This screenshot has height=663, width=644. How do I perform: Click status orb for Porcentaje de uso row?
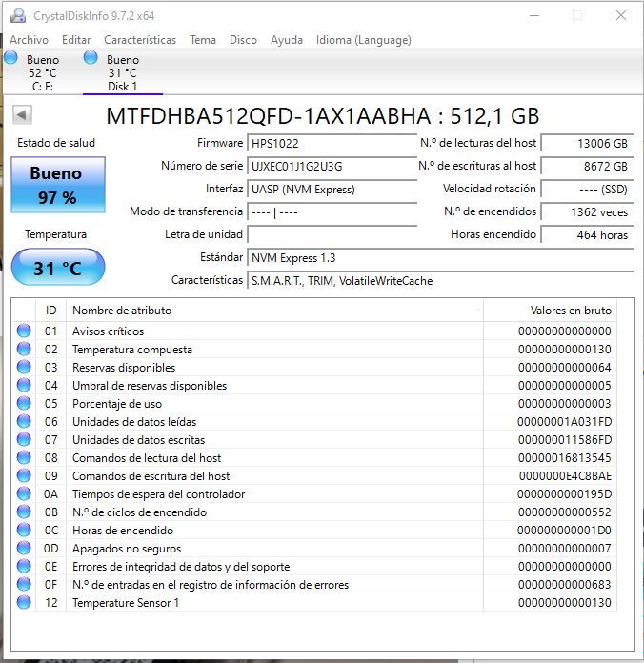(24, 403)
